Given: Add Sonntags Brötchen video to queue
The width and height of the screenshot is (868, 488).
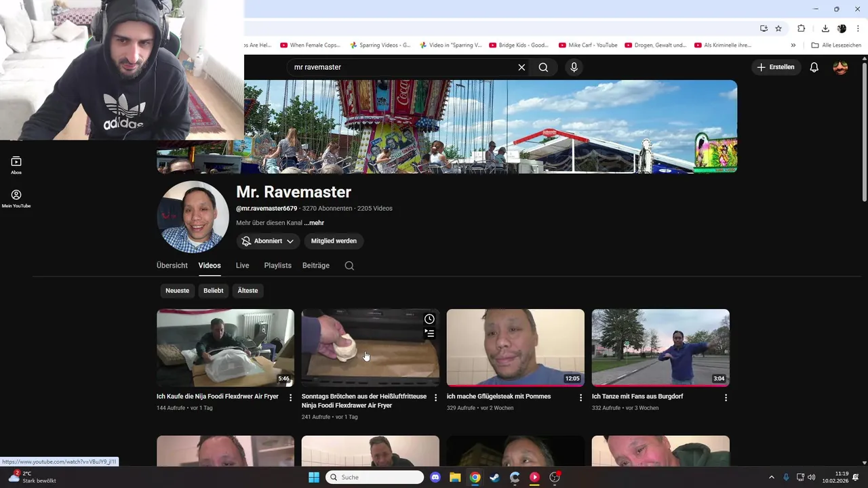Looking at the screenshot, I should point(429,333).
